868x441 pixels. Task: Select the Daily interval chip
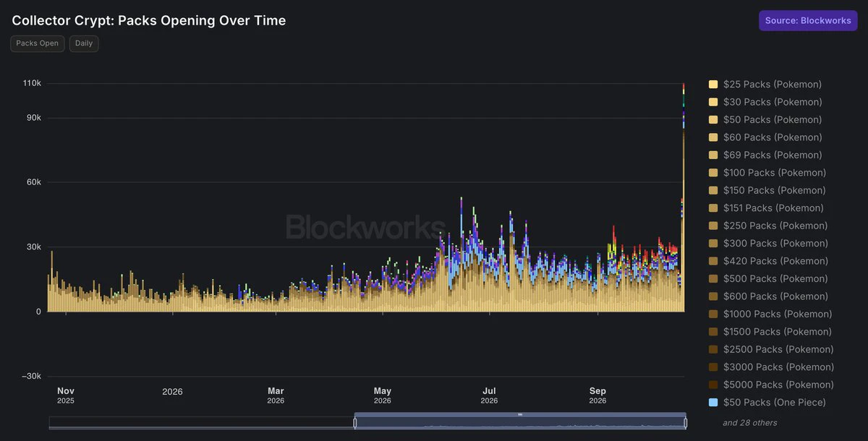84,43
